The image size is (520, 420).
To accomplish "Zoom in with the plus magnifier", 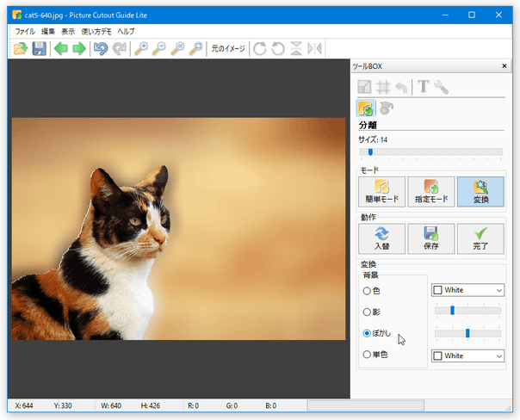I will tap(141, 49).
